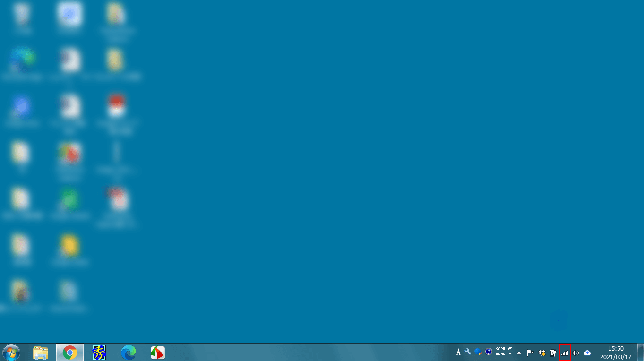Click the wireless network signal tray icon
644x361 pixels.
(x=565, y=352)
